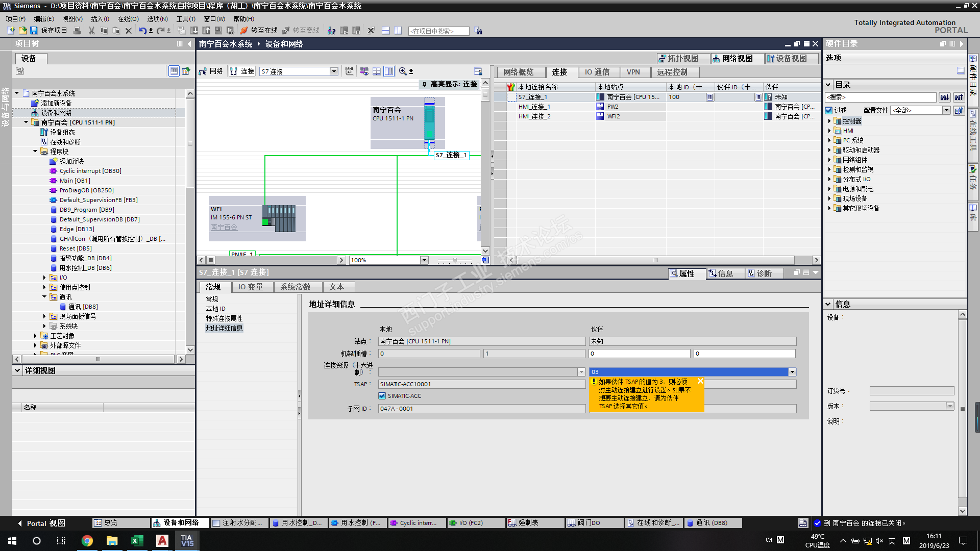Open the TIA V15 taskbar icon
This screenshot has width=980, height=551.
point(187,540)
